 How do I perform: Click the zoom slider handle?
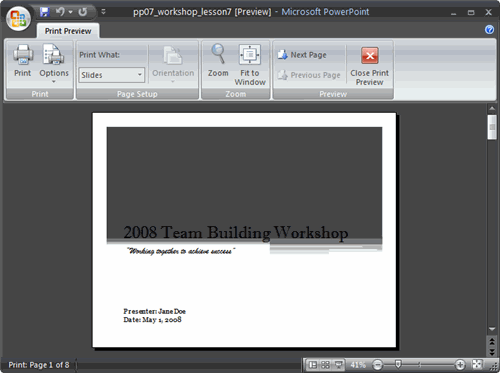(398, 364)
